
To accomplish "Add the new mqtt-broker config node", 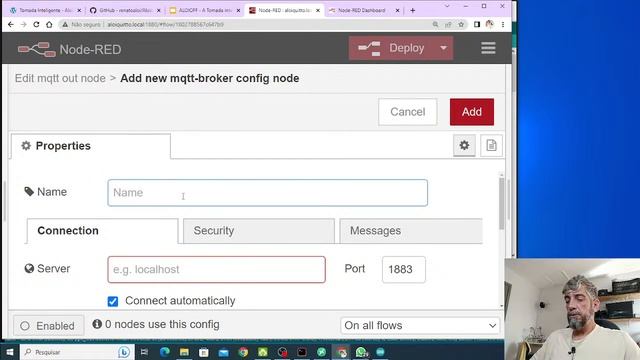I will pos(472,112).
